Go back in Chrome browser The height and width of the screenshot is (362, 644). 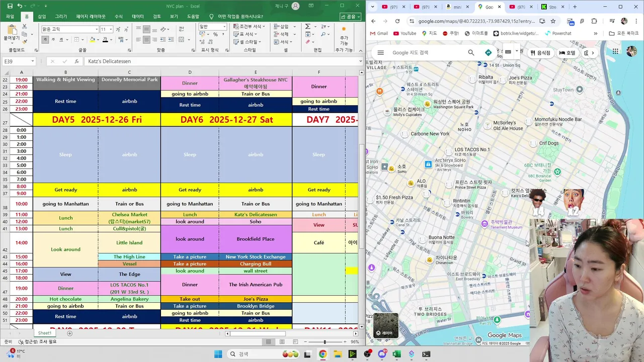[373, 21]
